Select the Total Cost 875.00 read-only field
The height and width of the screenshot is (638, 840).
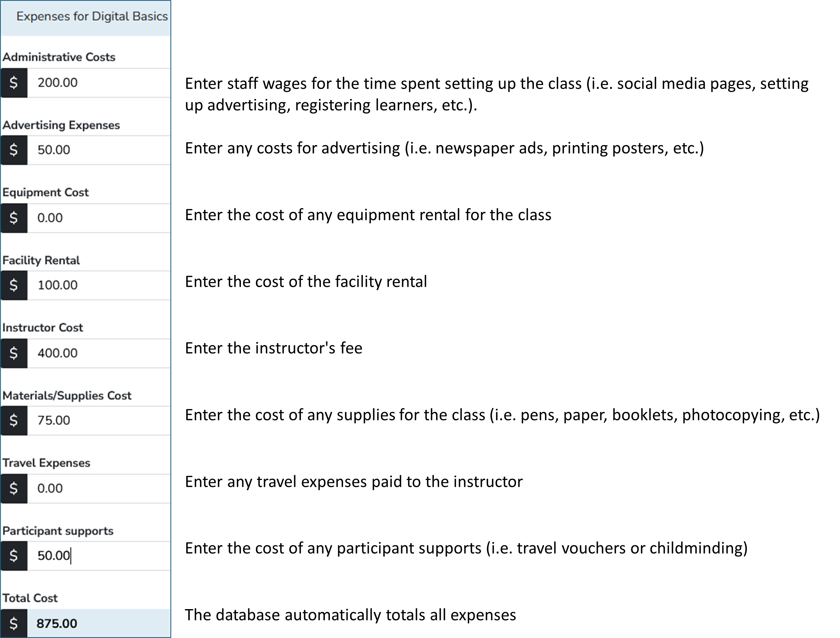pos(99,623)
